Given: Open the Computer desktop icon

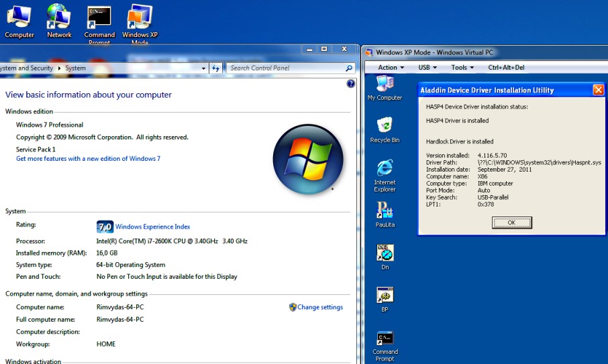Looking at the screenshot, I should (19, 21).
